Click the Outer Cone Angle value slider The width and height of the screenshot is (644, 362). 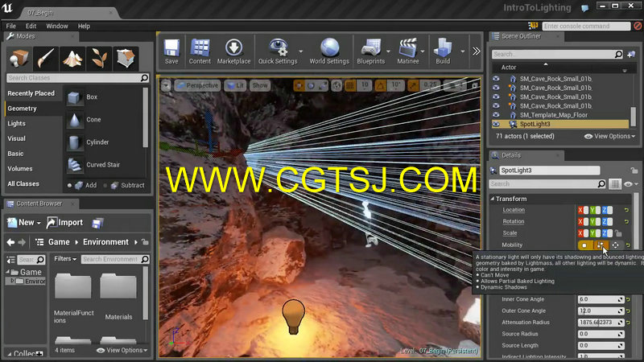point(601,311)
